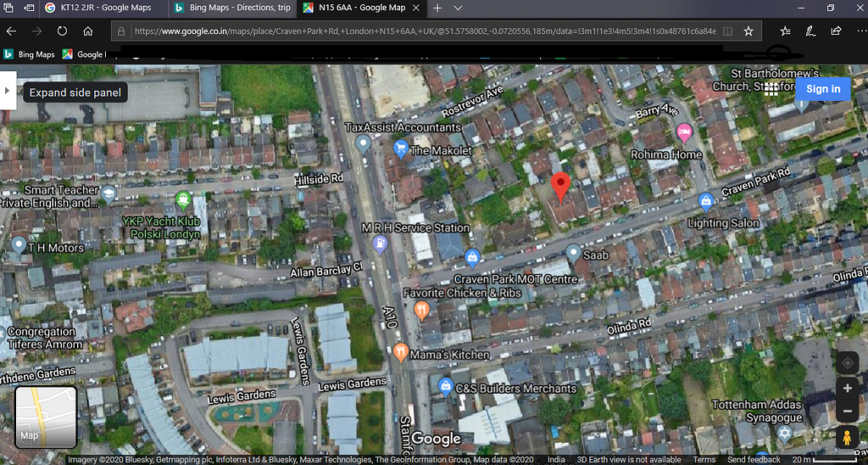Share this page icon
Image resolution: width=868 pixels, height=465 pixels.
[x=836, y=31]
